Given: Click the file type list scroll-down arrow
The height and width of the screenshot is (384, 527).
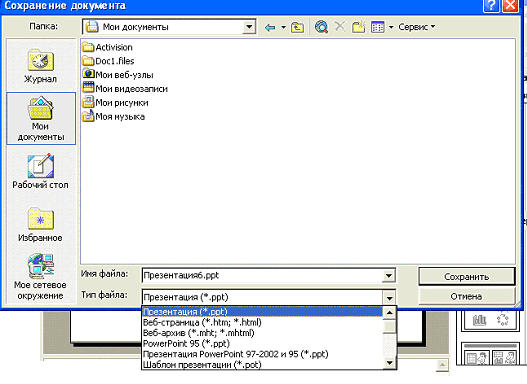Looking at the screenshot, I should [x=389, y=363].
